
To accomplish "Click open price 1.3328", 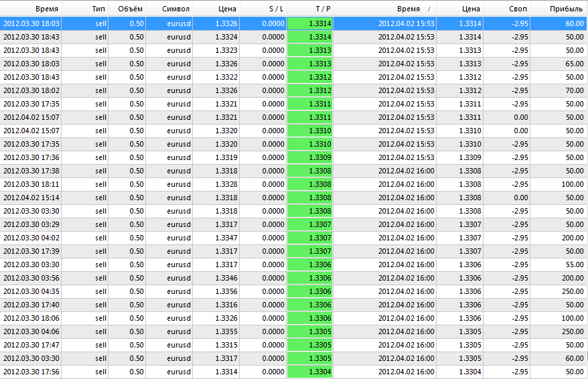I will click(x=226, y=184).
